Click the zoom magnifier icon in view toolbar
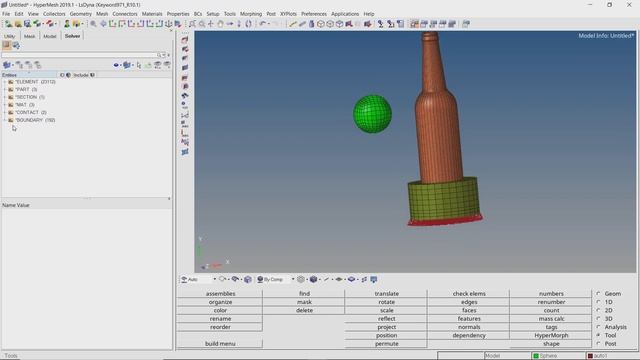The height and width of the screenshot is (360, 640). tap(93, 24)
